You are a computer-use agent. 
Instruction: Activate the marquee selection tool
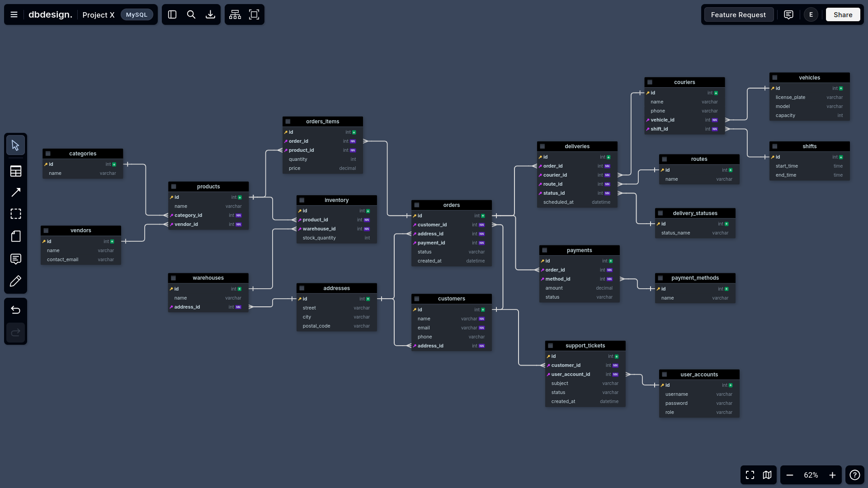click(x=15, y=214)
